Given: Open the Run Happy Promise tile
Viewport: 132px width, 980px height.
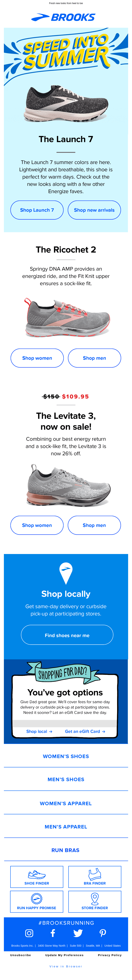Looking at the screenshot, I should (x=37, y=902).
